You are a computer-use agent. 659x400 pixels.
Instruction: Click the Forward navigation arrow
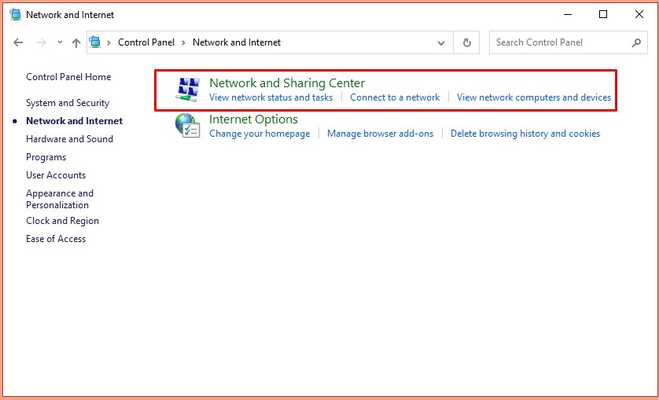click(41, 42)
